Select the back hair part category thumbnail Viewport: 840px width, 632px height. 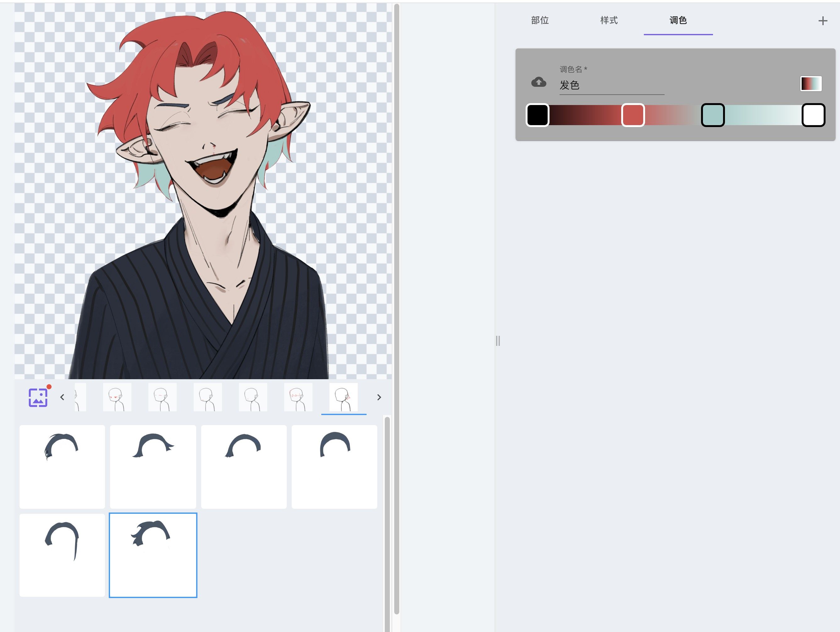click(x=343, y=397)
